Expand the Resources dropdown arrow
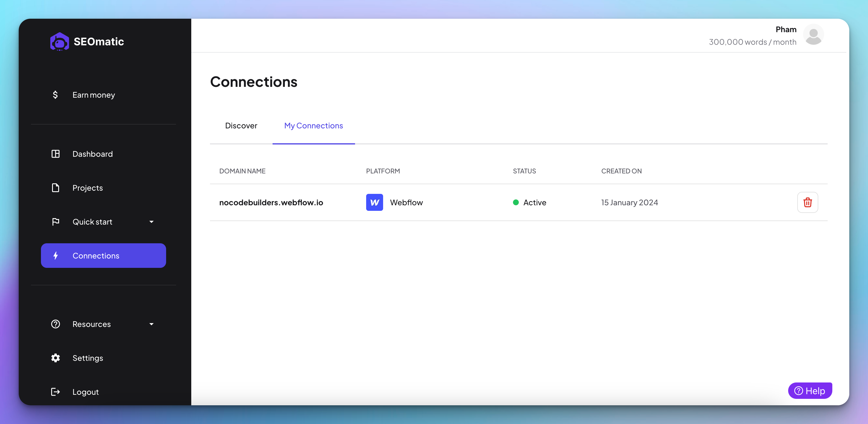Image resolution: width=868 pixels, height=424 pixels. pos(151,324)
